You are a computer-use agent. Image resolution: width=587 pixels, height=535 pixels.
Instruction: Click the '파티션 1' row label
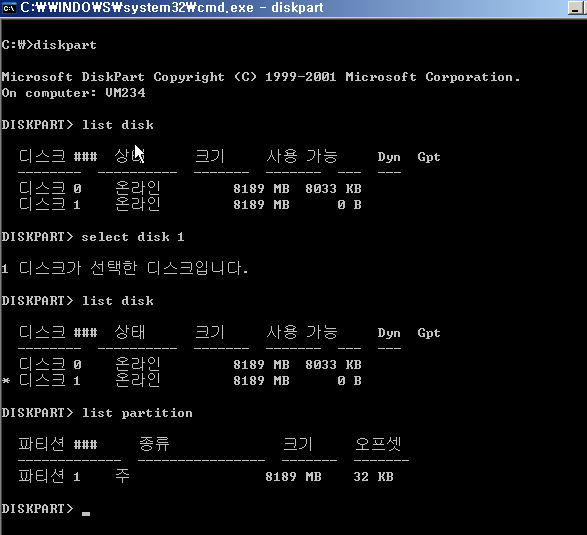pos(49,476)
